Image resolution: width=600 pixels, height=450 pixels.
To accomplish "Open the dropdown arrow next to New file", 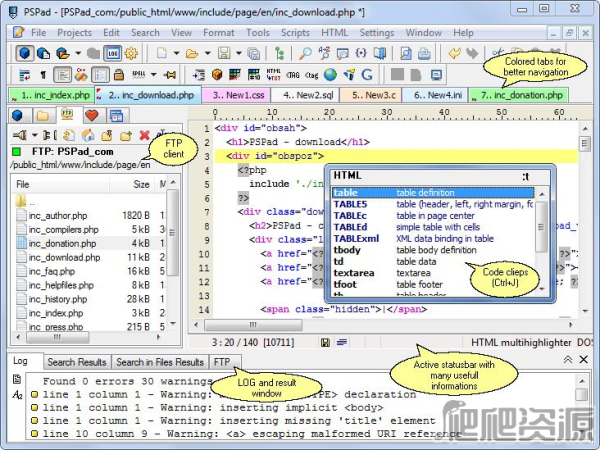I will tap(176, 53).
